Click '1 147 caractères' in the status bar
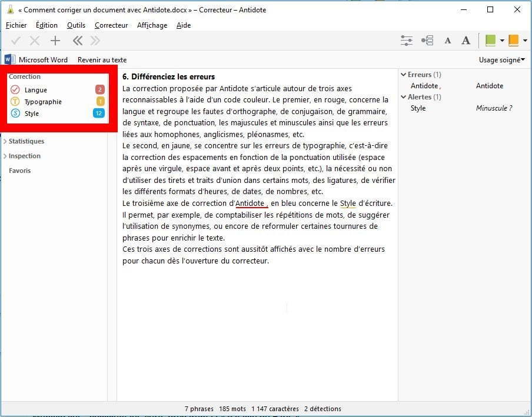This screenshot has width=532, height=417. click(x=275, y=409)
